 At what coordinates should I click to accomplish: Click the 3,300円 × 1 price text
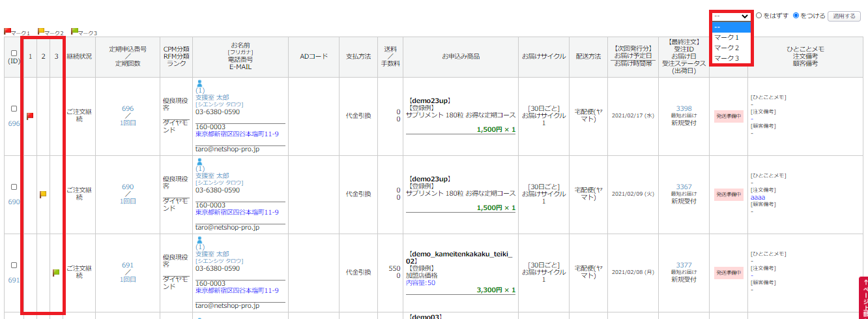pos(496,290)
